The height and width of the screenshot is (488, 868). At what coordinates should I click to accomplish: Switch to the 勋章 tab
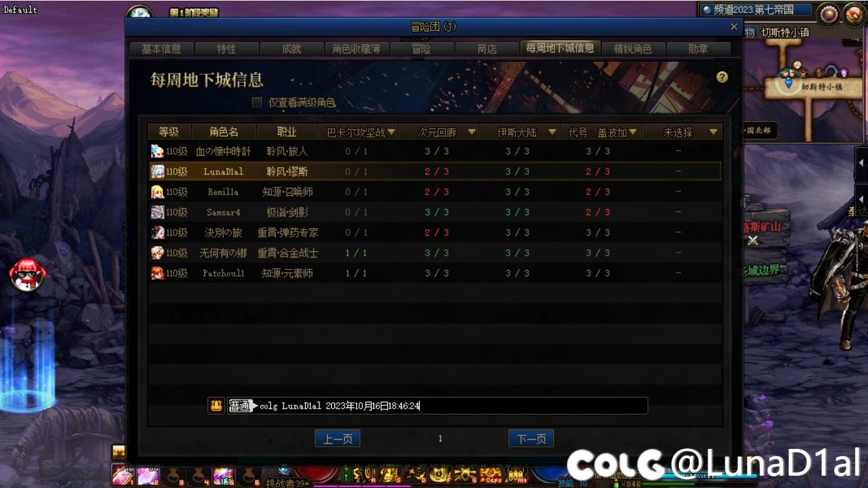click(x=698, y=49)
